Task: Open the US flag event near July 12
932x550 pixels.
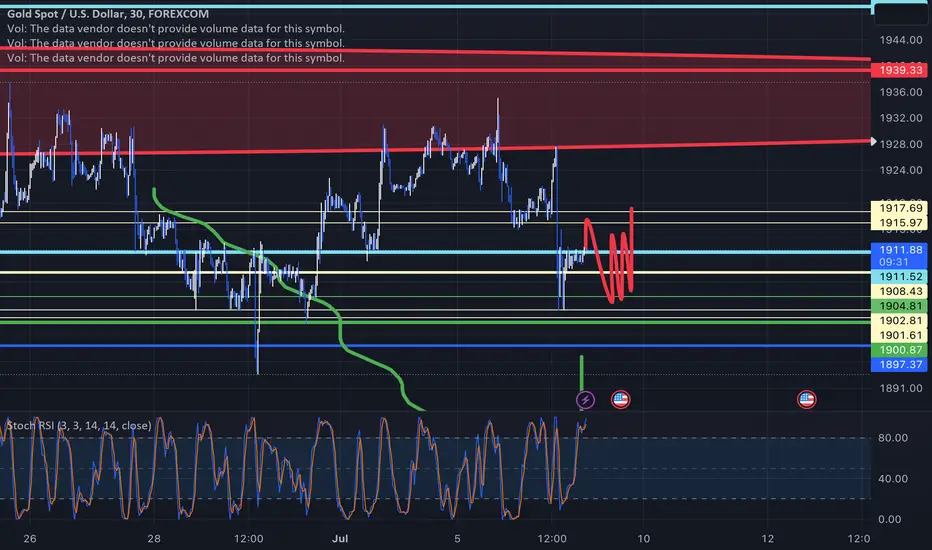Action: [807, 400]
